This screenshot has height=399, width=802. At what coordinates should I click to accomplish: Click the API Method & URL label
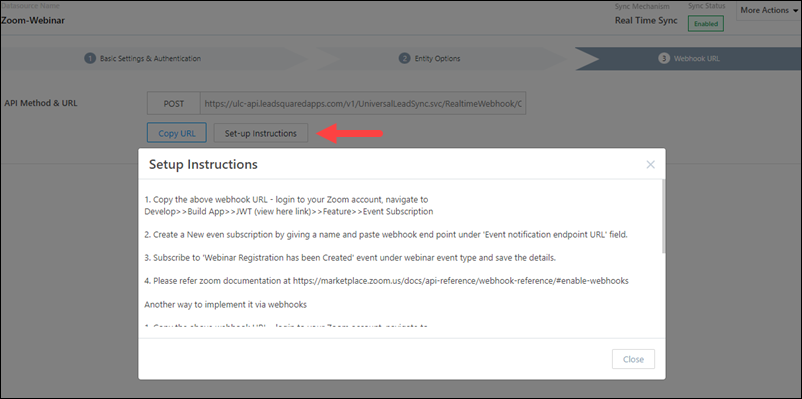point(41,103)
